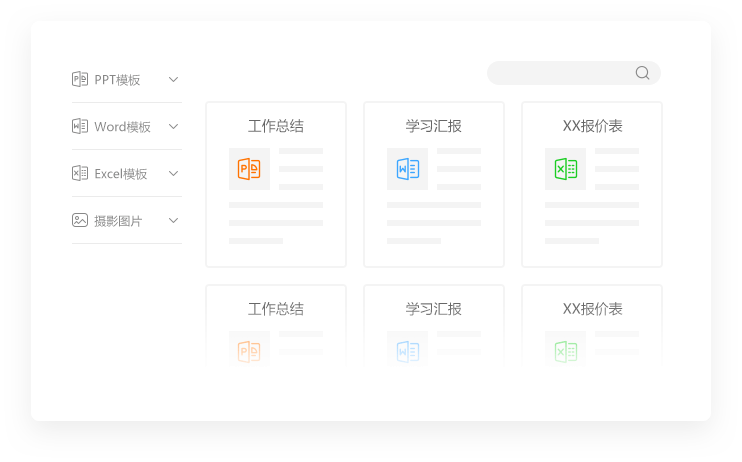
Task: Expand the PPT模板 chevron arrow
Action: point(173,79)
